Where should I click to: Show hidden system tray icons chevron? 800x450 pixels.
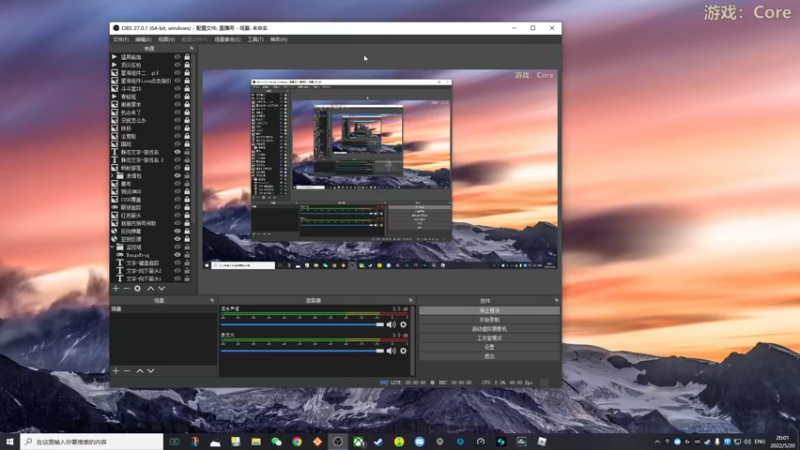click(657, 442)
